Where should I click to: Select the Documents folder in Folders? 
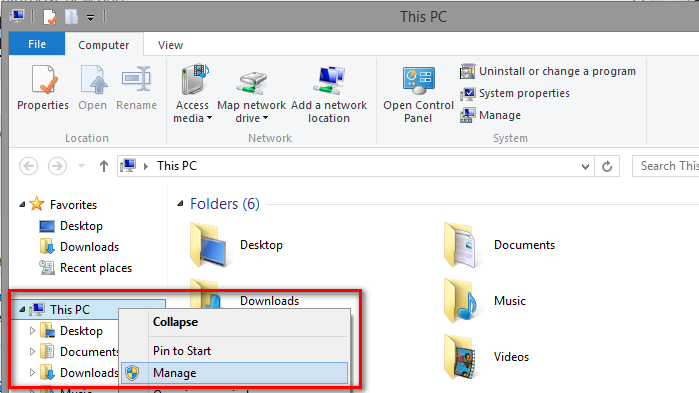500,245
